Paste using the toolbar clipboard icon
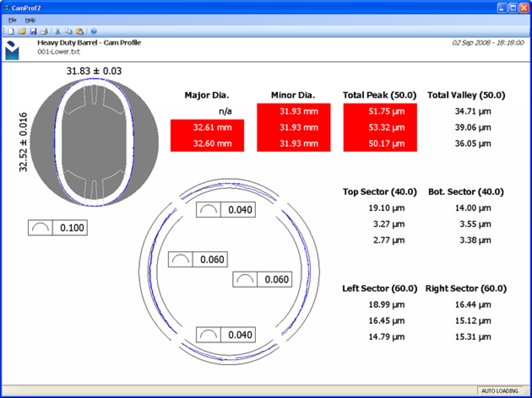The height and width of the screenshot is (398, 532). coord(80,31)
